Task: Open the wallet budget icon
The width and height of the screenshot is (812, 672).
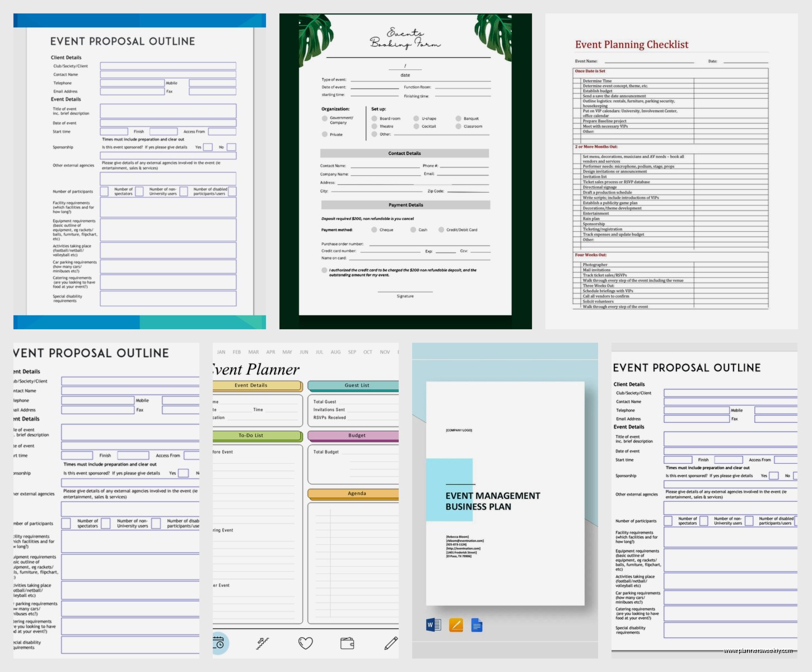Action: click(347, 643)
